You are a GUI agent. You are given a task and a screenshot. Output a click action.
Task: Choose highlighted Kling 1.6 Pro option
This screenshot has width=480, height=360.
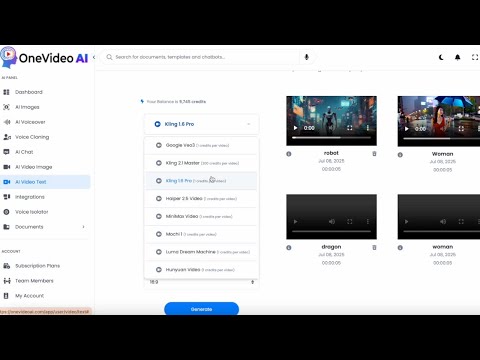(x=201, y=181)
